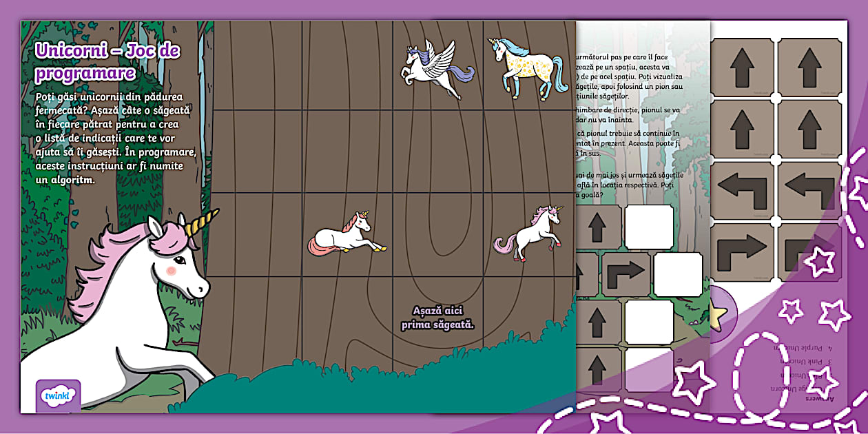This screenshot has width=868, height=434.
Task: Click the empty white box beside turn-right tile
Action: pos(678,274)
